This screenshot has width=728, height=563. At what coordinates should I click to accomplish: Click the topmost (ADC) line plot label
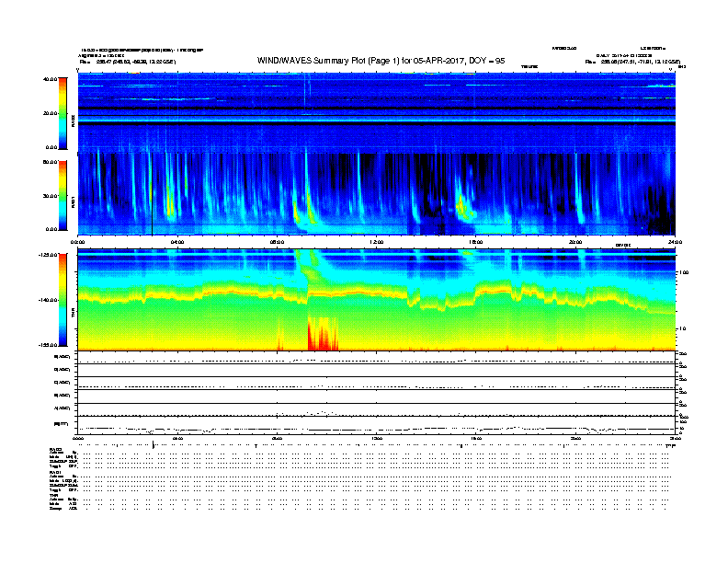pyautogui.click(x=62, y=357)
